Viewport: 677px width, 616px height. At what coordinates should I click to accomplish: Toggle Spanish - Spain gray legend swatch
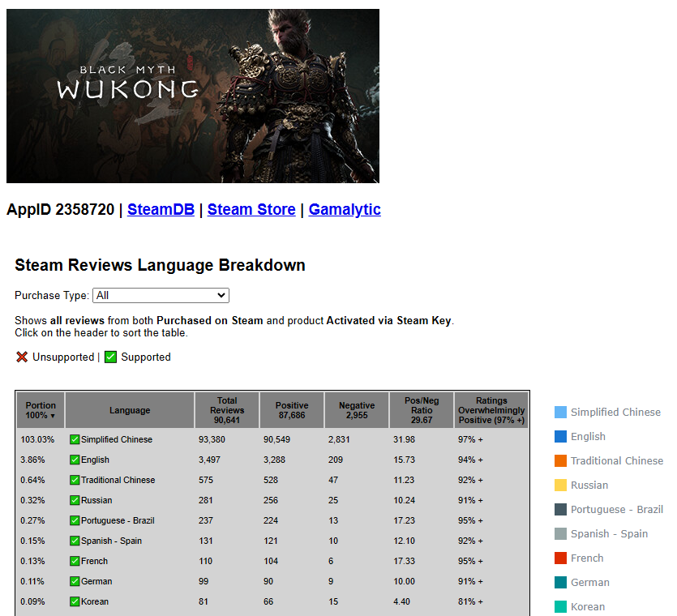pos(560,533)
